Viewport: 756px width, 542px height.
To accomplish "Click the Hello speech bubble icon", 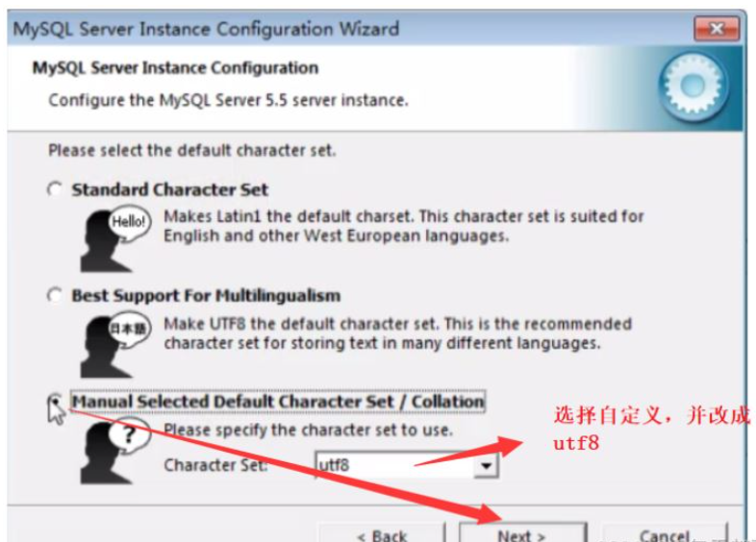I will [x=115, y=238].
